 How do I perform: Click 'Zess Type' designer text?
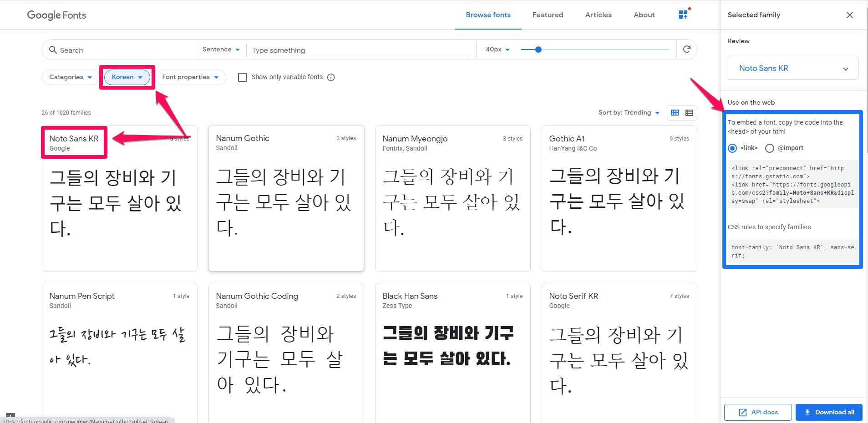tap(397, 306)
